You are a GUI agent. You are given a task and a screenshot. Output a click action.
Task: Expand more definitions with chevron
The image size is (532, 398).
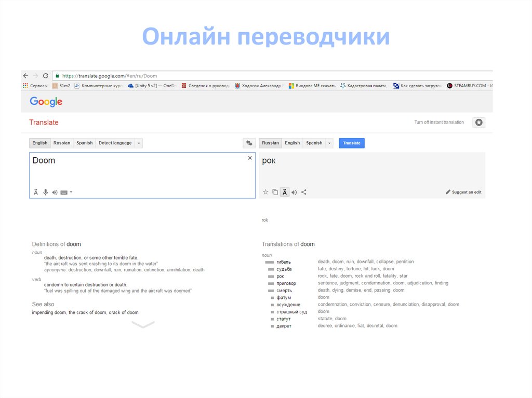tap(143, 325)
